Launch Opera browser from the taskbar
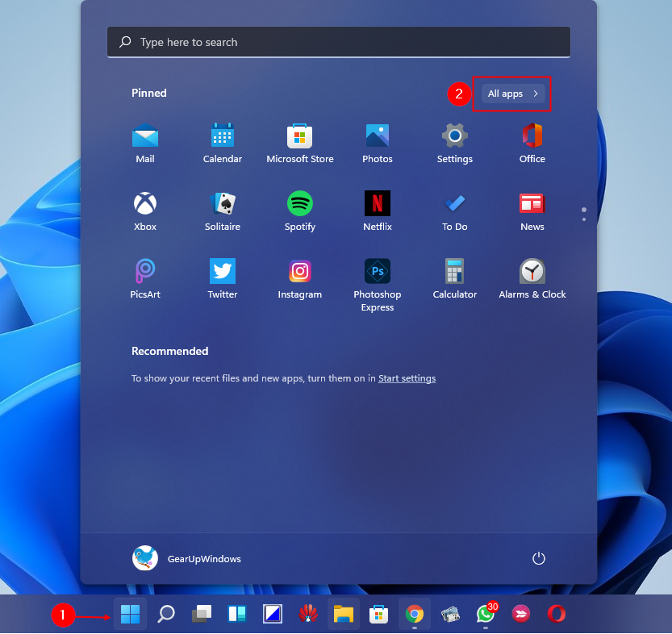This screenshot has width=672, height=634. 557,615
